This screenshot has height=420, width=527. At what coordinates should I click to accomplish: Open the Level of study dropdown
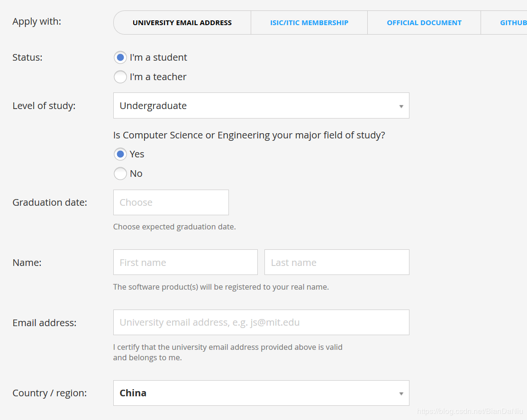256,106
